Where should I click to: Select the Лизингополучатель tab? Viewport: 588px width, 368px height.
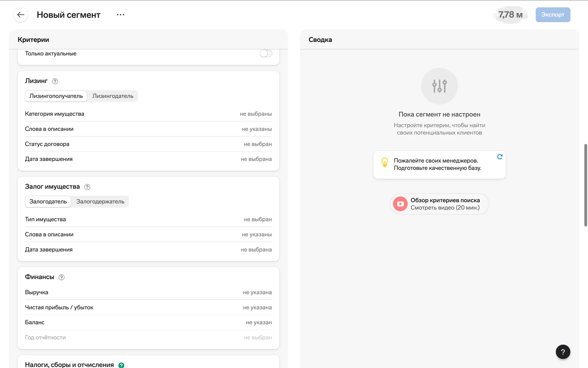[x=56, y=96]
